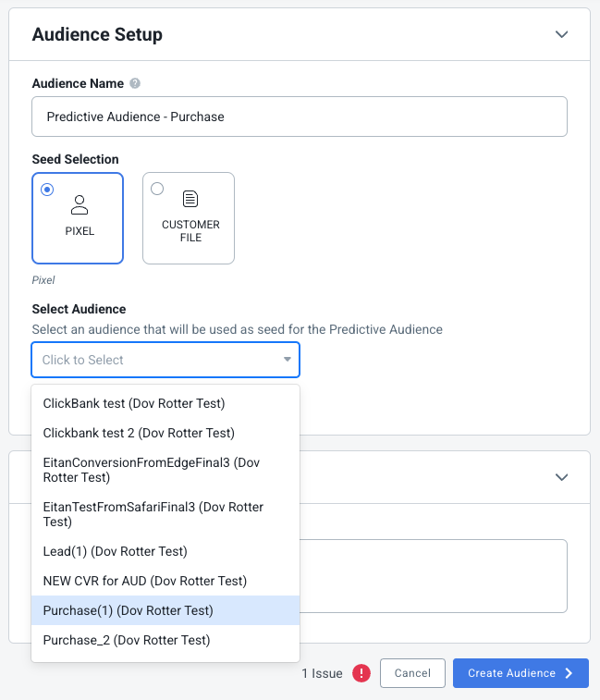Choose Clickbank test 2 option

click(165, 433)
